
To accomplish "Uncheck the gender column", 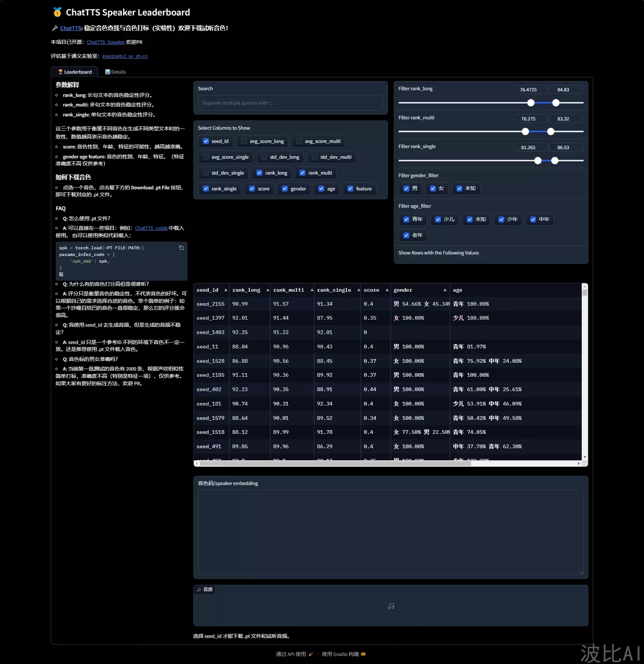I will coord(285,189).
